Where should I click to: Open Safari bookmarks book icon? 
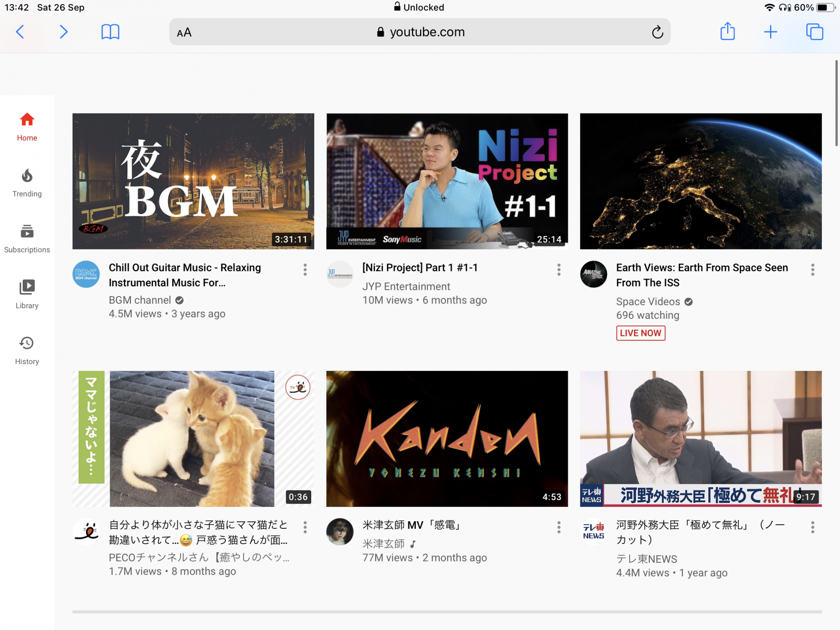[110, 32]
